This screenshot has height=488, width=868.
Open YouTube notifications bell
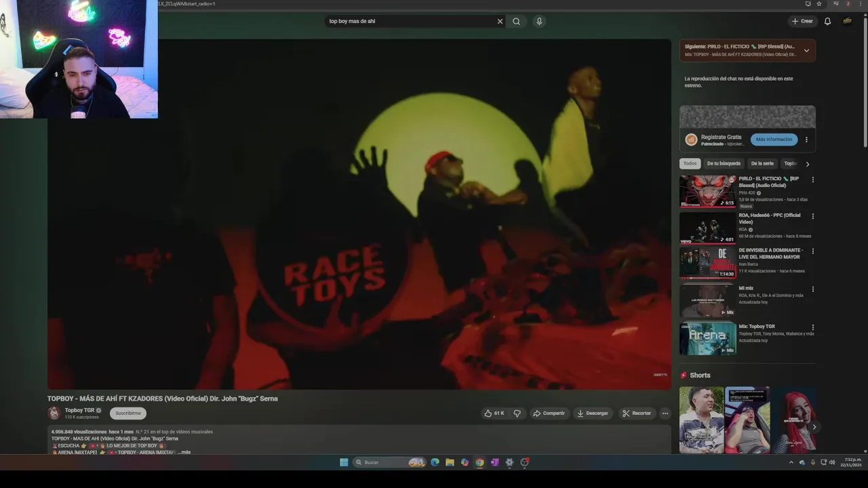pos(827,21)
